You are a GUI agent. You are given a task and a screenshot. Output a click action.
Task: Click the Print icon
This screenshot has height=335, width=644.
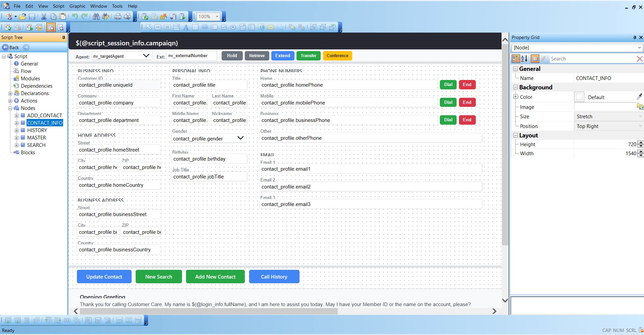118,16
